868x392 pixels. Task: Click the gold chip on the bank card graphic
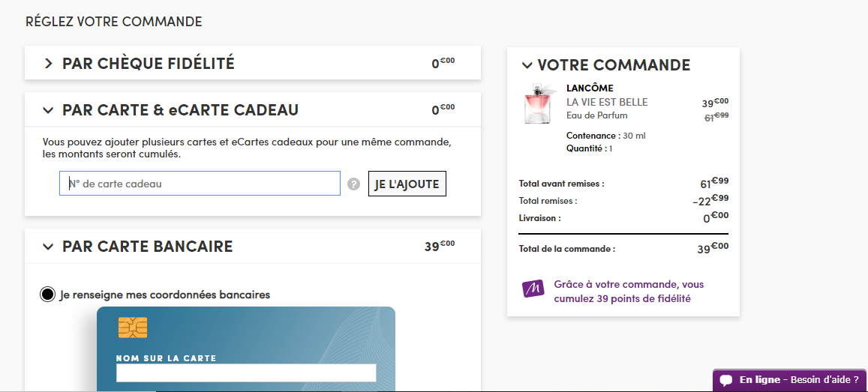tap(133, 328)
